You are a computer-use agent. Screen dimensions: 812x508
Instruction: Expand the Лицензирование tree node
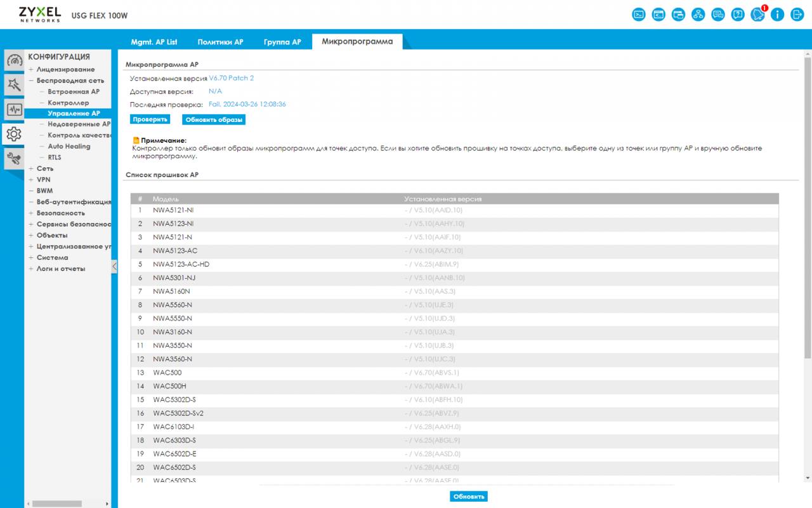tap(31, 70)
